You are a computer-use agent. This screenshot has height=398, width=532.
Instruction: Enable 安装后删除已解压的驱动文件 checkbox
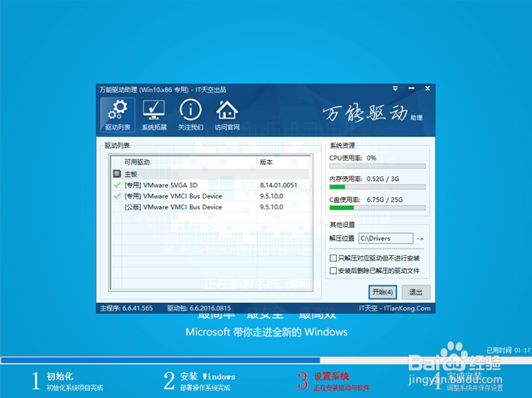click(x=334, y=270)
